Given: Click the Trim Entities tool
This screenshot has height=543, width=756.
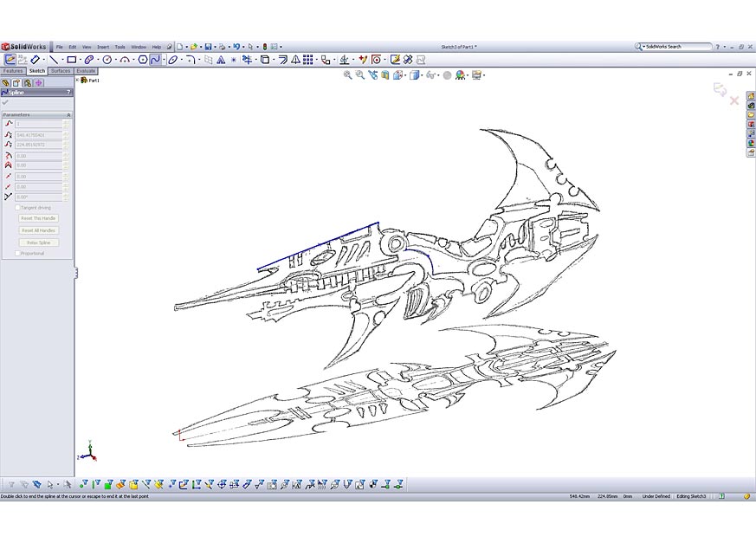Looking at the screenshot, I should pyautogui.click(x=247, y=60).
